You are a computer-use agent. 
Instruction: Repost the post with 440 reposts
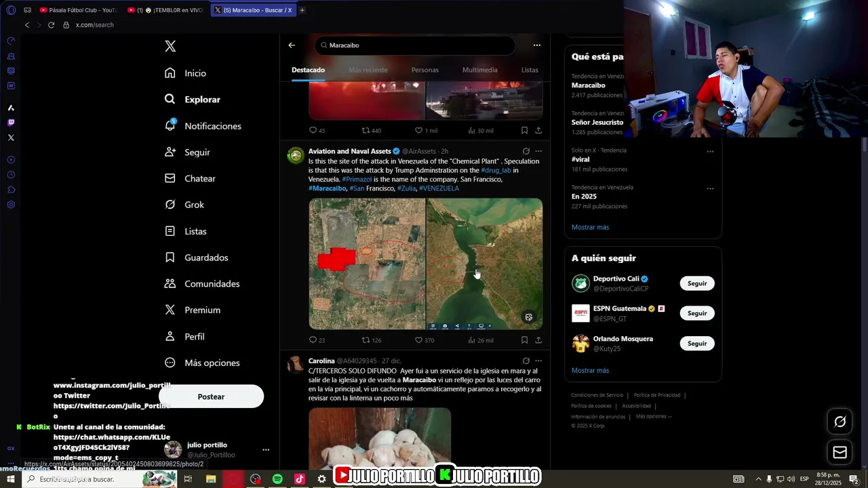coord(371,130)
